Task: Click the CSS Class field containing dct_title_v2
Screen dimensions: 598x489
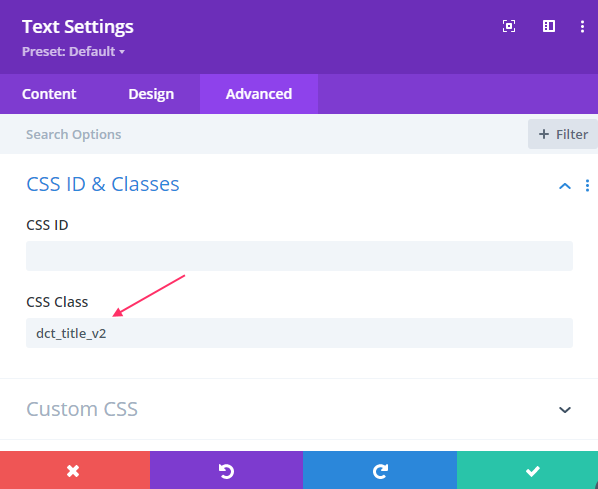Action: click(x=299, y=333)
